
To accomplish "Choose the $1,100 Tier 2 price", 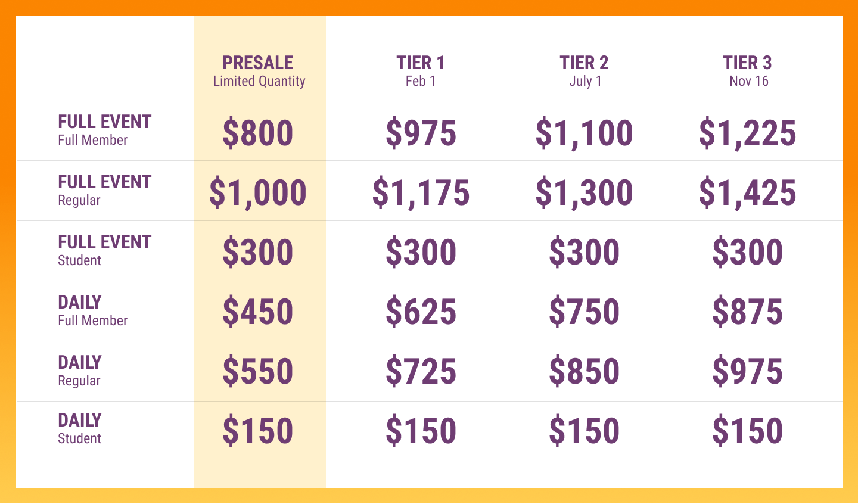I will pos(584,133).
